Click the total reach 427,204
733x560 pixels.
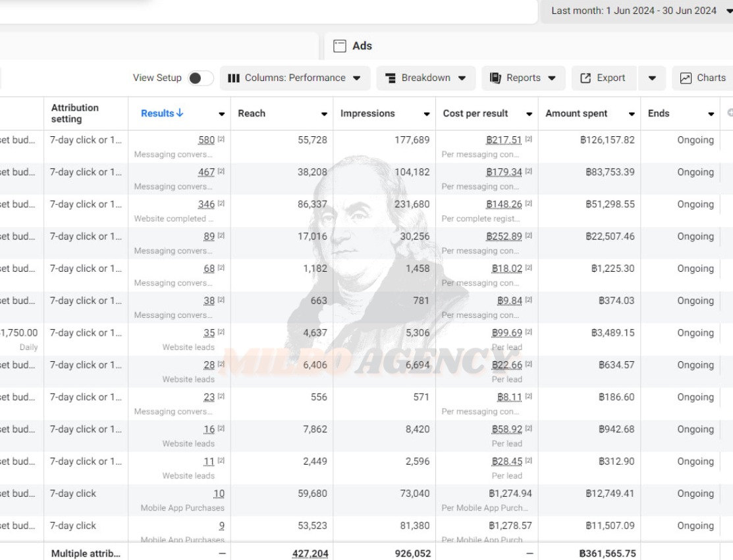[x=310, y=553]
